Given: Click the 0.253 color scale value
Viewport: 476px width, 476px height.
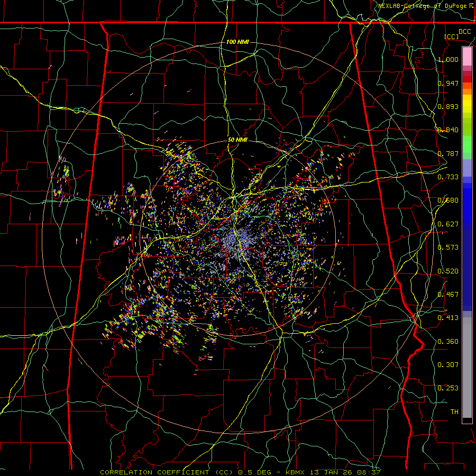Looking at the screenshot, I should click(x=448, y=388).
